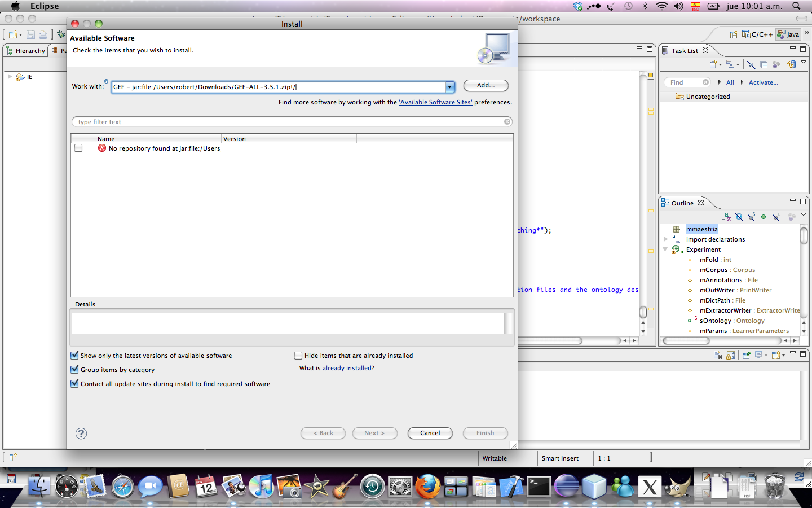Click the Add... button
Screen dimensions: 812x508
point(486,86)
